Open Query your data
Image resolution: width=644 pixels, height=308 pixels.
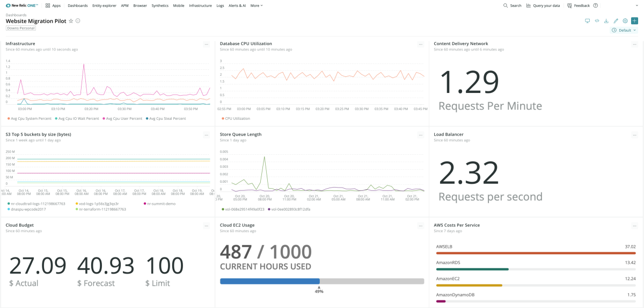pyautogui.click(x=543, y=5)
